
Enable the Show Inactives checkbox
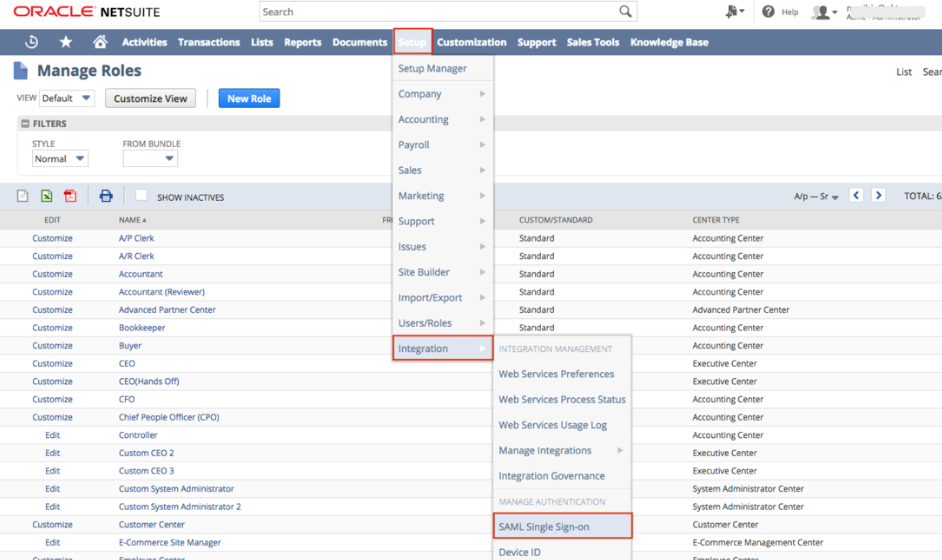tap(141, 196)
